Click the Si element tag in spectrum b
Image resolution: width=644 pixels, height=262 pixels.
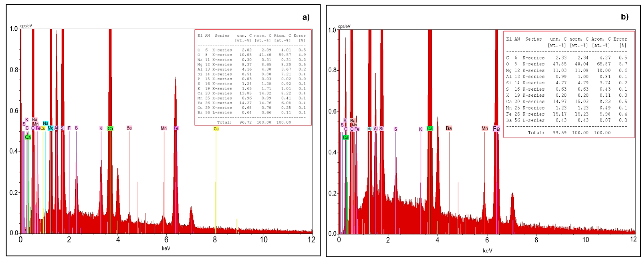point(381,129)
